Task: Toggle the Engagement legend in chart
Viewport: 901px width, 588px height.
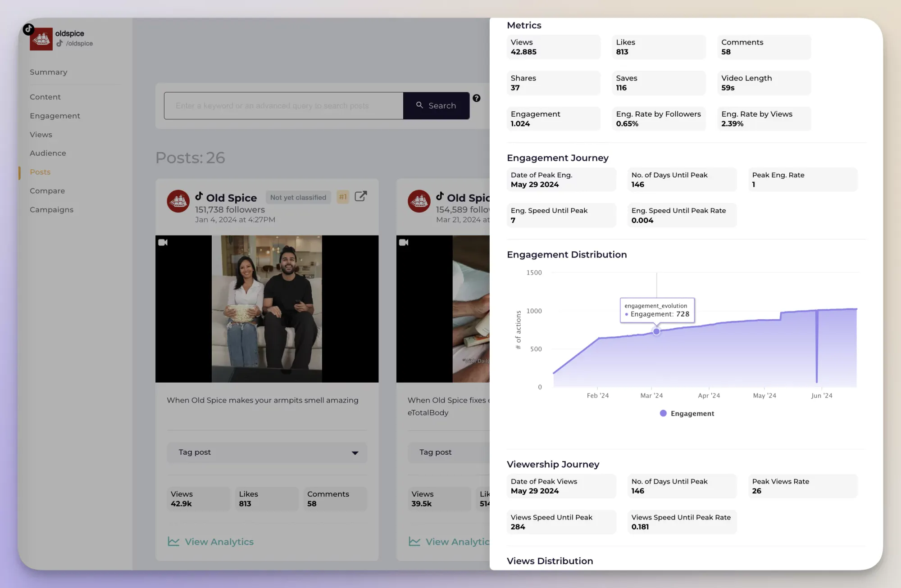Action: 687,413
